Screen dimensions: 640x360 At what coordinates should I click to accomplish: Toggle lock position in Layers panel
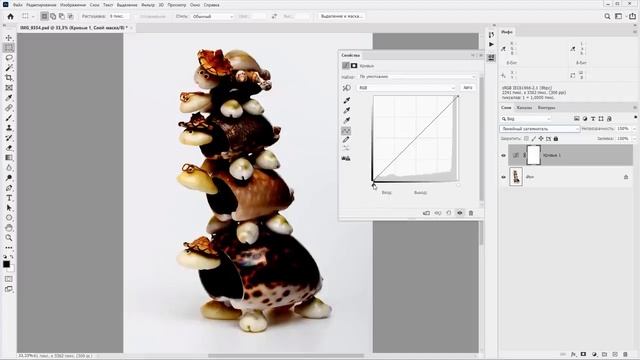pyautogui.click(x=541, y=139)
